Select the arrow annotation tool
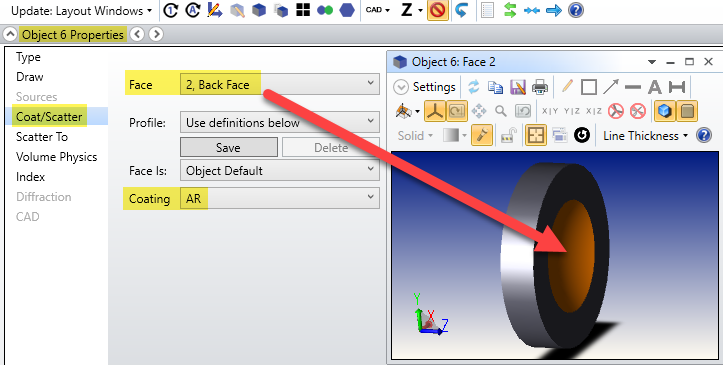Viewport: 723px width, 365px height. pyautogui.click(x=611, y=87)
